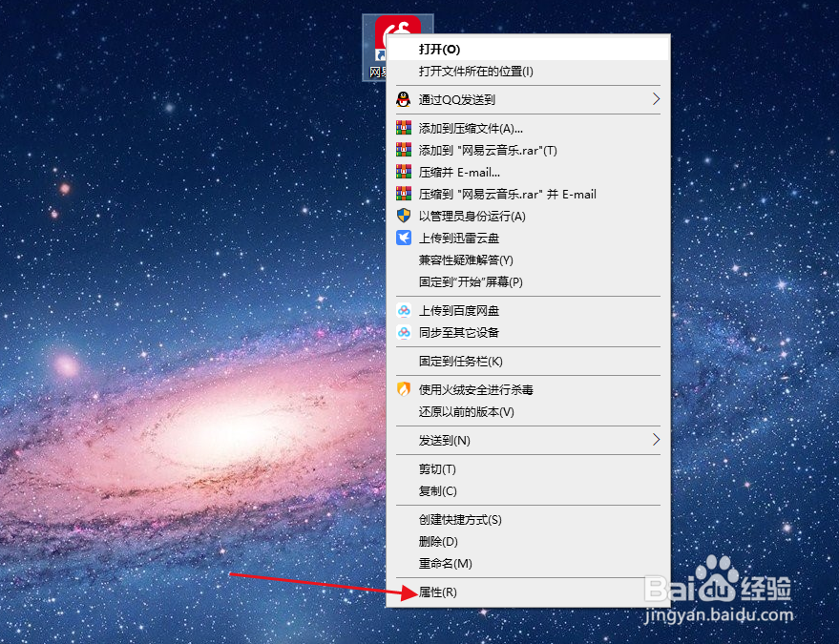Click the Huorong security flame icon
Image resolution: width=839 pixels, height=644 pixels.
click(x=404, y=389)
